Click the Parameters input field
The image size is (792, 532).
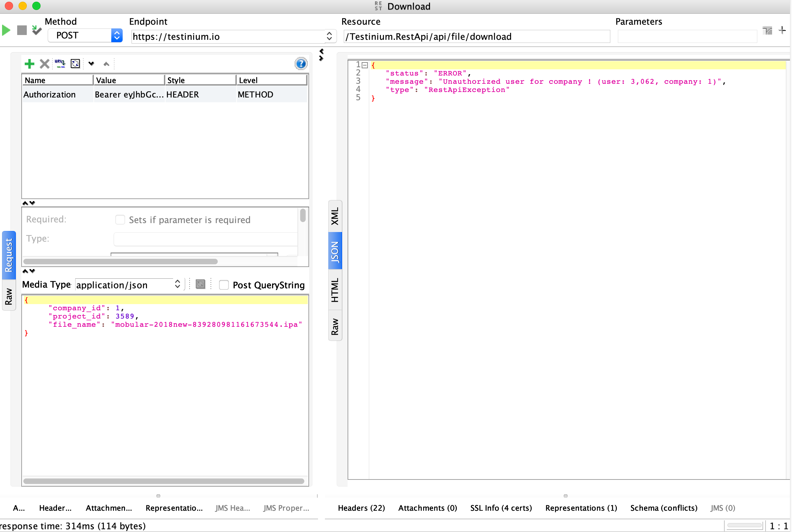pos(687,36)
